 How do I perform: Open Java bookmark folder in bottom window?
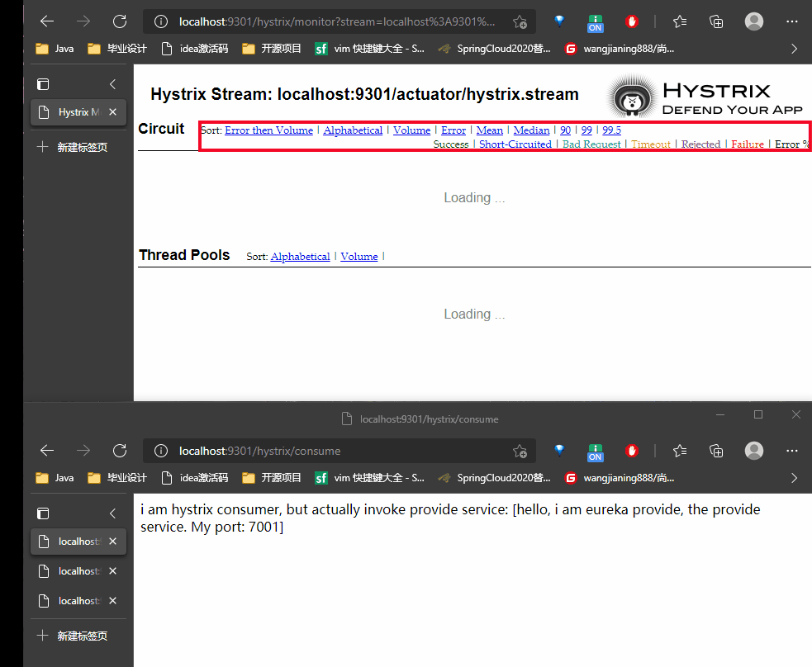pos(55,478)
